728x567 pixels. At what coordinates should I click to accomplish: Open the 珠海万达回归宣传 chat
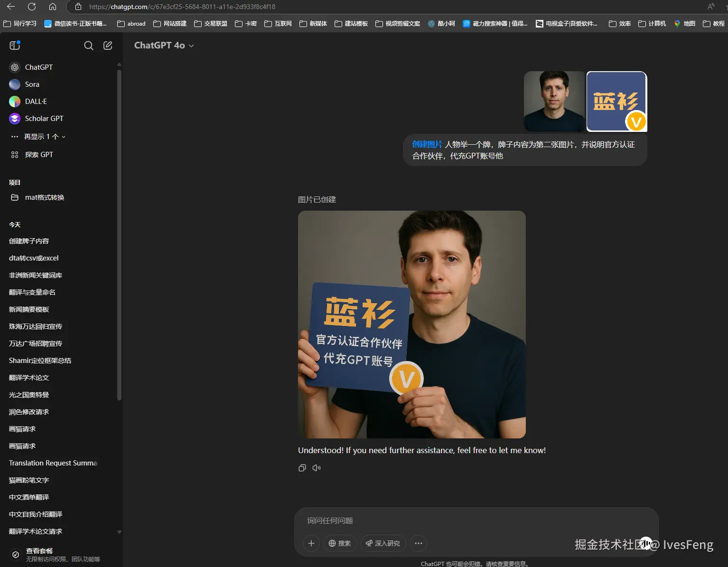[x=36, y=326]
